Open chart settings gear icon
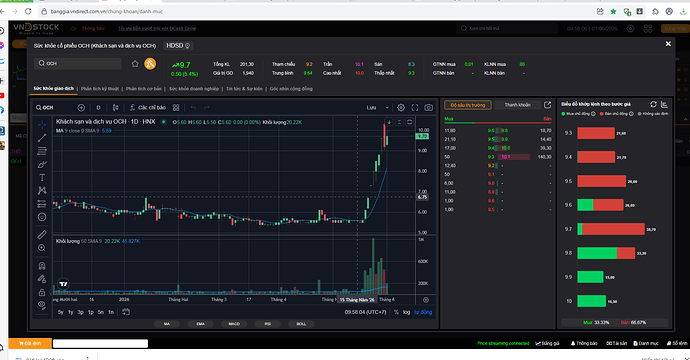690x360 pixels. point(401,107)
